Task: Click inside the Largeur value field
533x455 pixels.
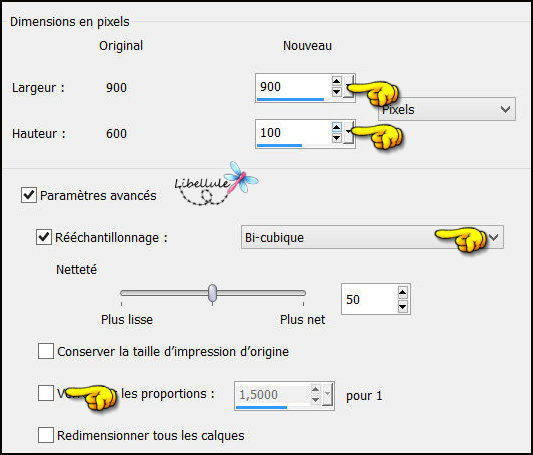Action: (x=293, y=87)
